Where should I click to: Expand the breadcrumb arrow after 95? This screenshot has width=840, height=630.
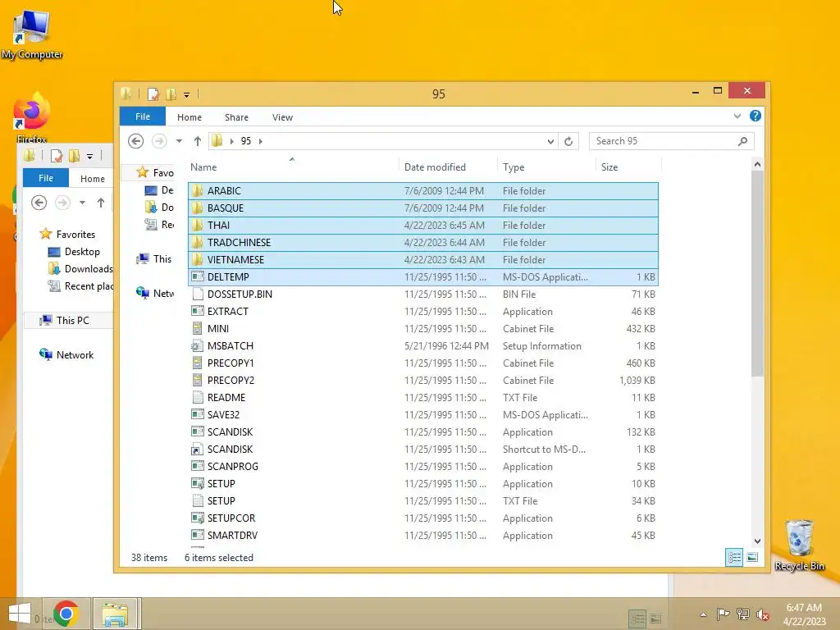point(261,141)
